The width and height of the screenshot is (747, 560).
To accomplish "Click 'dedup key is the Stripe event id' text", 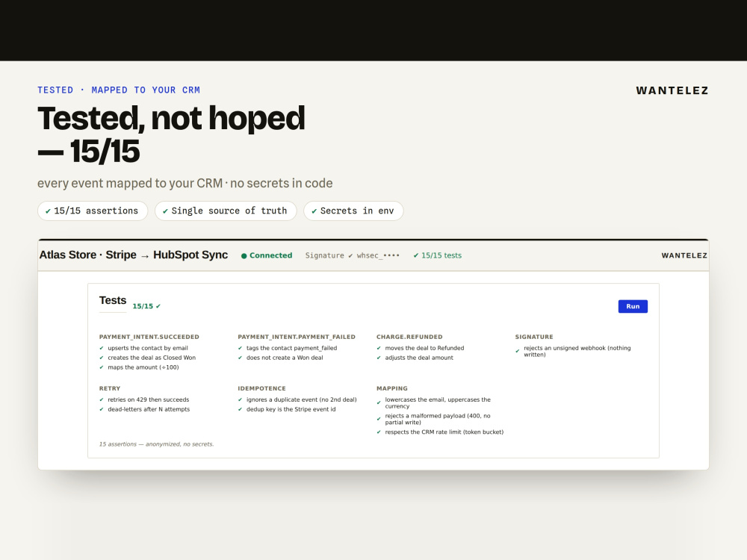I will [x=291, y=409].
